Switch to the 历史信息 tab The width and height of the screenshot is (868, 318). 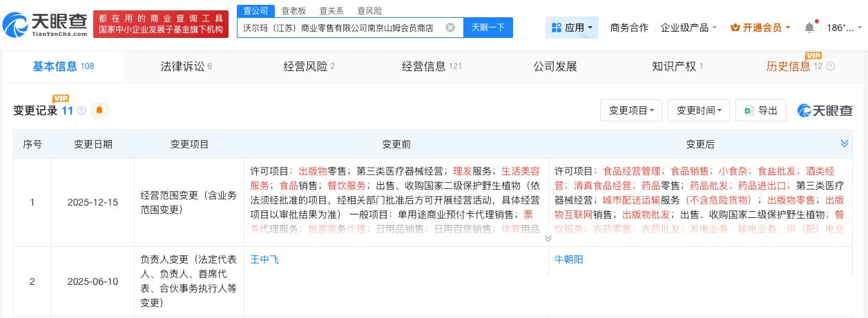[800, 67]
